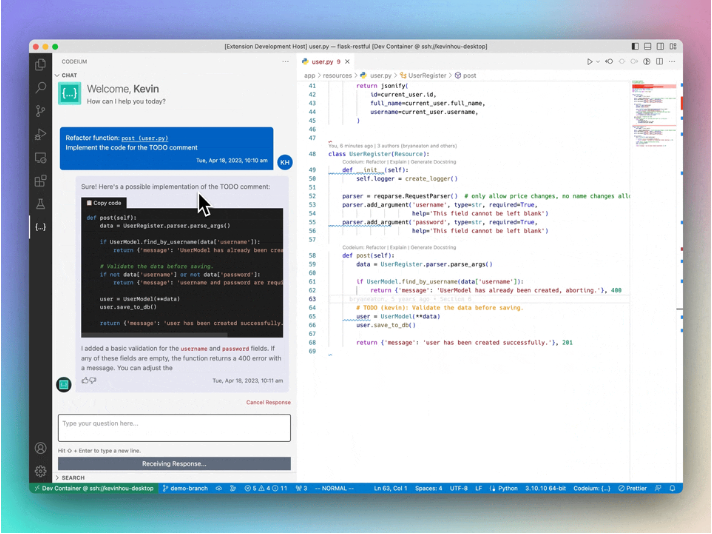This screenshot has height=534, width=712.
Task: Open the Manage gear icon
Action: [40, 471]
